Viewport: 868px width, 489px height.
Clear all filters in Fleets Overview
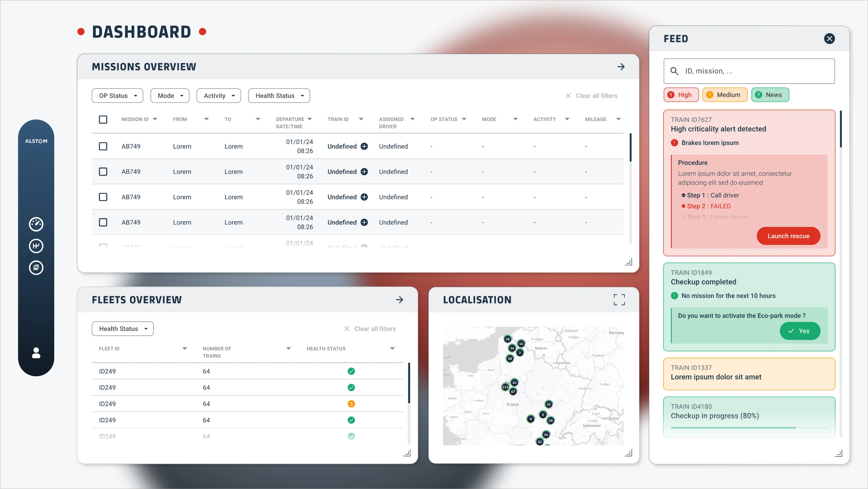[370, 329]
